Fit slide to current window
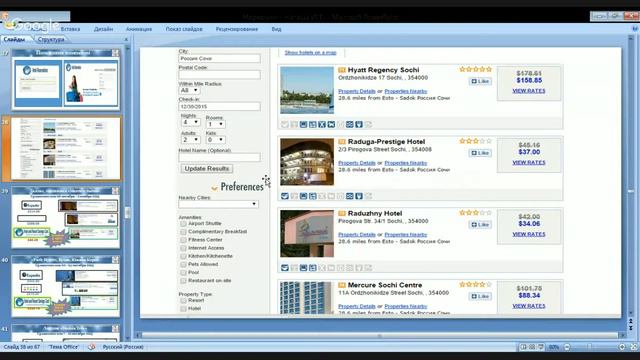Image resolution: width=640 pixels, height=360 pixels. (634, 347)
